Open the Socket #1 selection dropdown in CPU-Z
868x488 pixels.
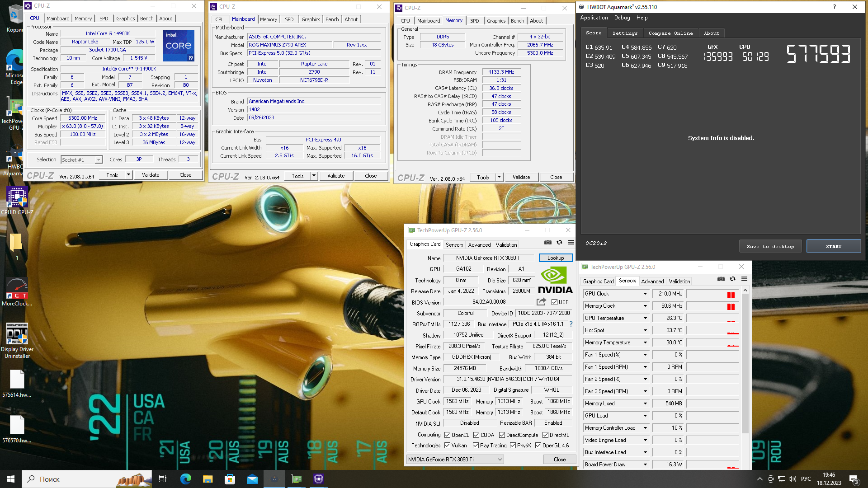point(81,160)
